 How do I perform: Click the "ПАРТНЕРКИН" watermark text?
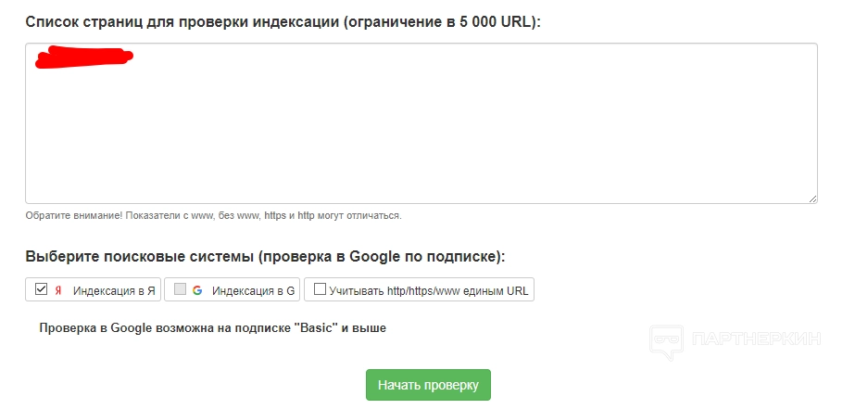(x=756, y=340)
